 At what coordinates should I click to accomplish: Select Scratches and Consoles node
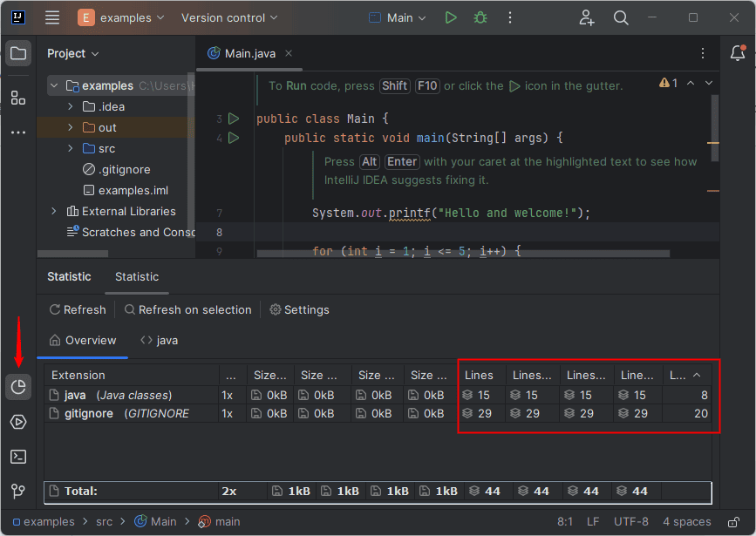pos(131,232)
